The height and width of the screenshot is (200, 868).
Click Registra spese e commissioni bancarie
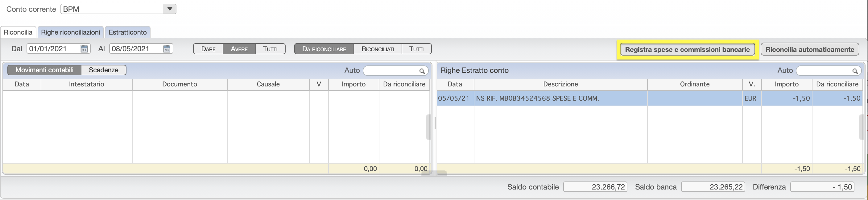click(x=687, y=50)
